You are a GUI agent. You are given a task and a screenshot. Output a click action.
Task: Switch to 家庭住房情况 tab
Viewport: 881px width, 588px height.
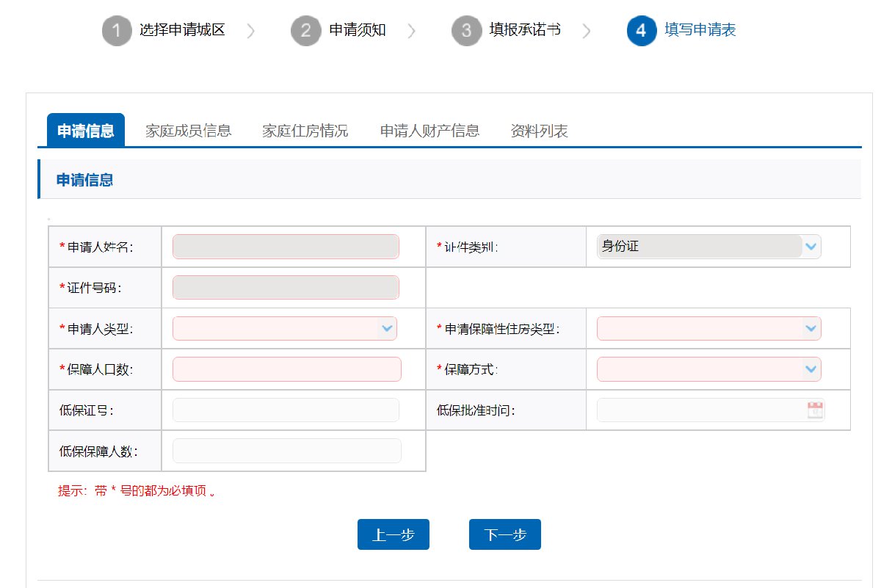[305, 131]
